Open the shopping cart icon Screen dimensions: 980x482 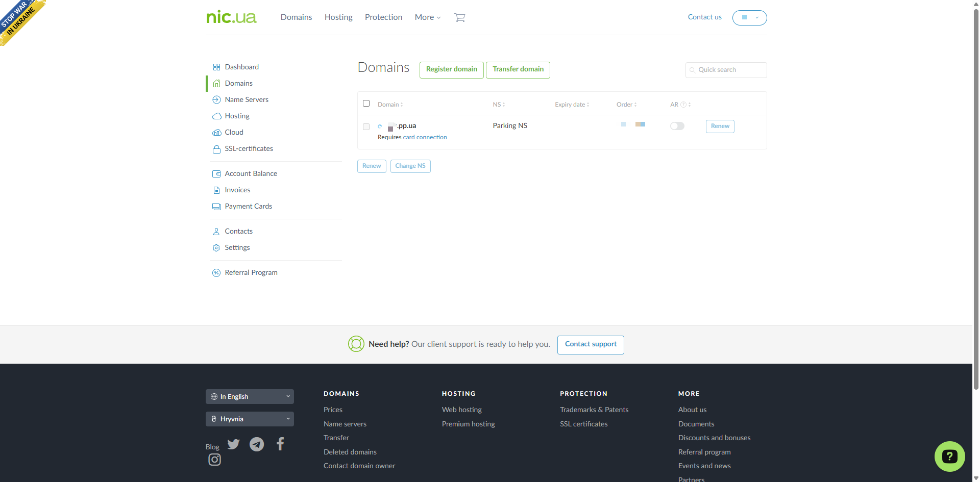[x=459, y=18]
